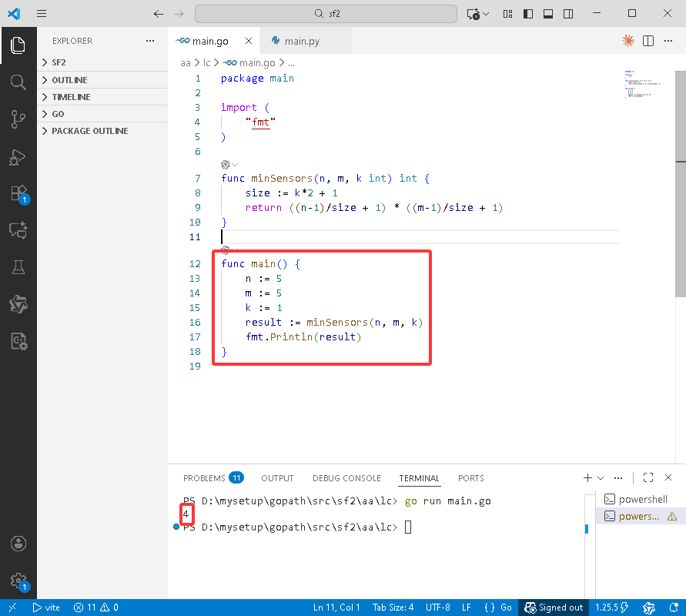Viewport: 686px width, 616px height.
Task: Expand the TIMELINE section
Action: click(x=102, y=97)
